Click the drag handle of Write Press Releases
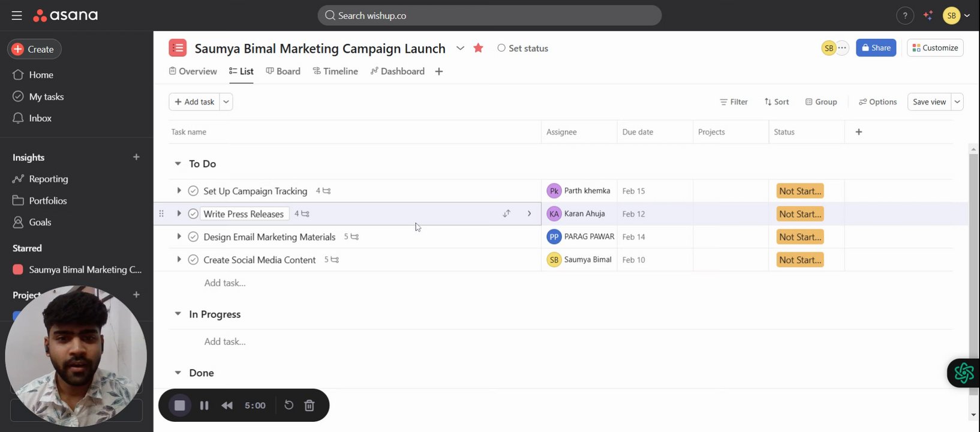The image size is (980, 432). (x=161, y=214)
